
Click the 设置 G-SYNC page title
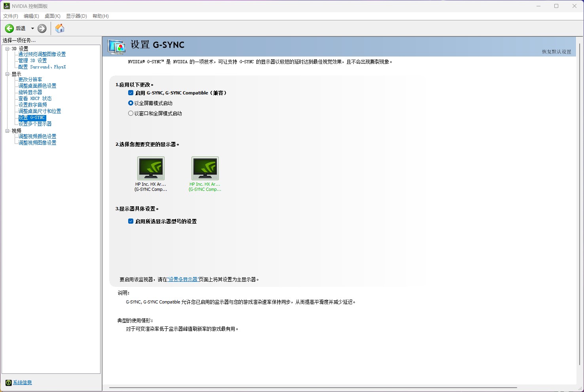[157, 45]
